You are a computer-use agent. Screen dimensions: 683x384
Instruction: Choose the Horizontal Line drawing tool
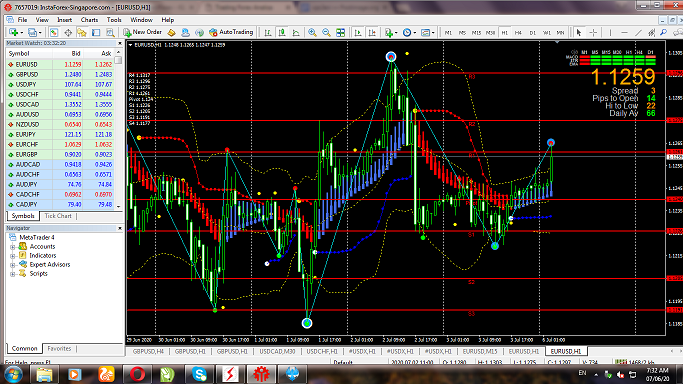624,33
